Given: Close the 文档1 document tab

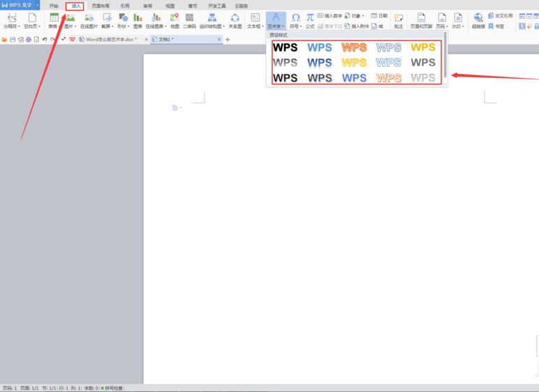Looking at the screenshot, I should click(219, 40).
